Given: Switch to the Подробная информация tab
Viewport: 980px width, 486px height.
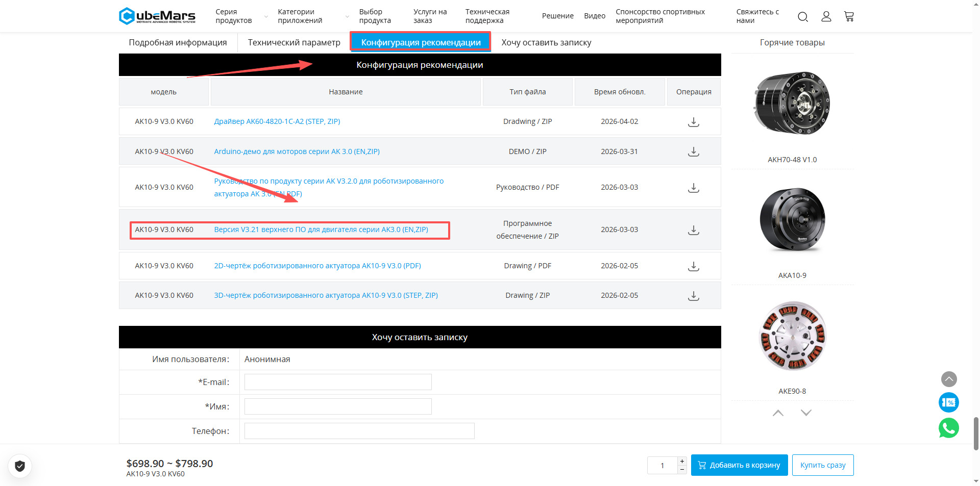Looking at the screenshot, I should pos(178,42).
